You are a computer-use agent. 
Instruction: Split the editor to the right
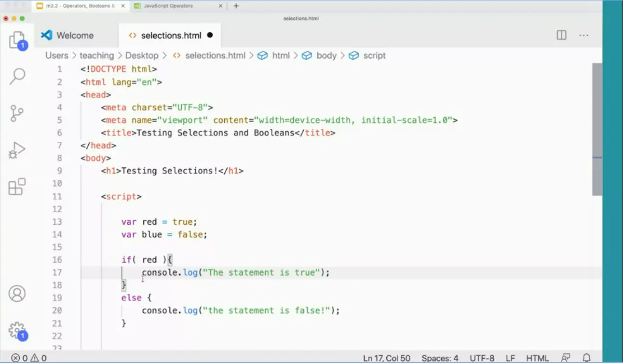pos(561,35)
